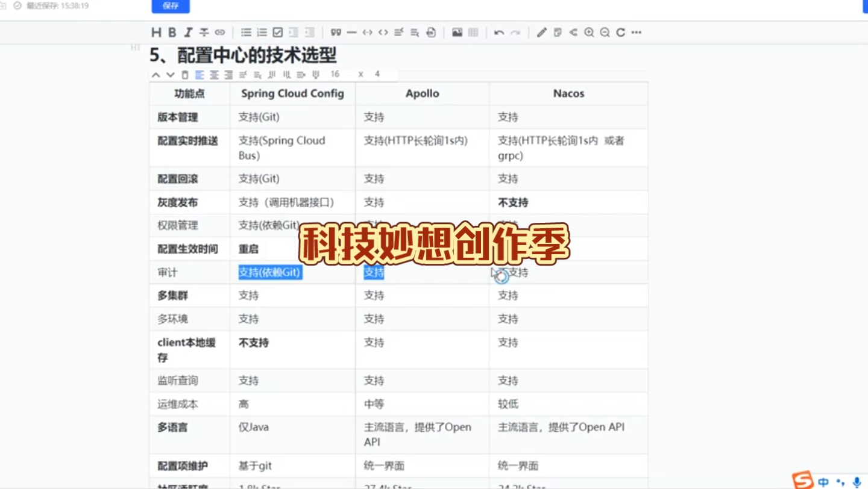Image resolution: width=868 pixels, height=489 pixels.
Task: Redo the last undone edit
Action: click(515, 33)
